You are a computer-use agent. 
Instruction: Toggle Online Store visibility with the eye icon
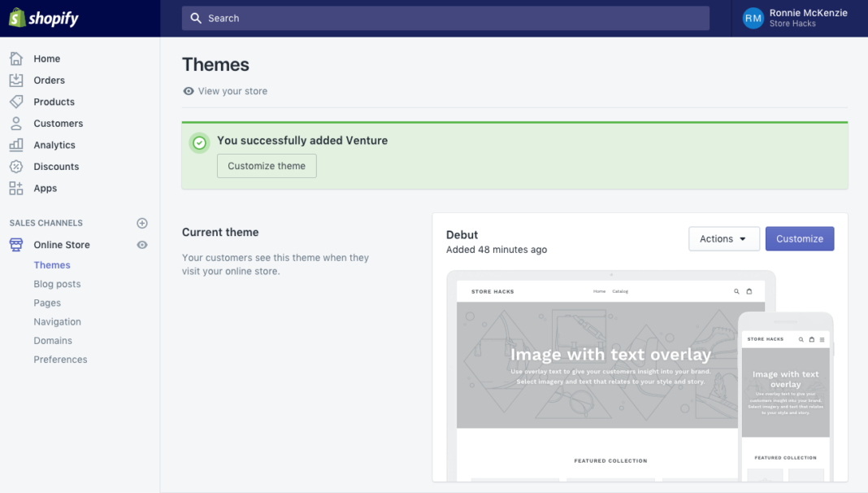pos(142,245)
